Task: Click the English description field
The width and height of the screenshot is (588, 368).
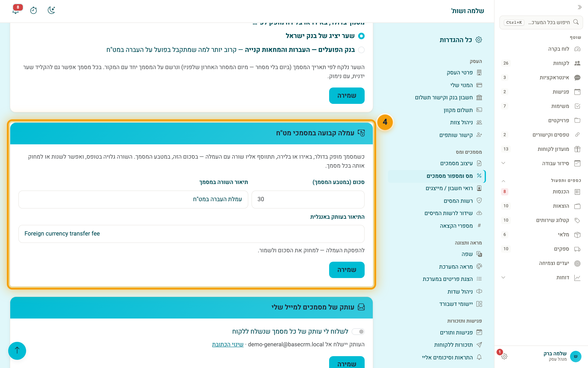Action: coord(192,234)
